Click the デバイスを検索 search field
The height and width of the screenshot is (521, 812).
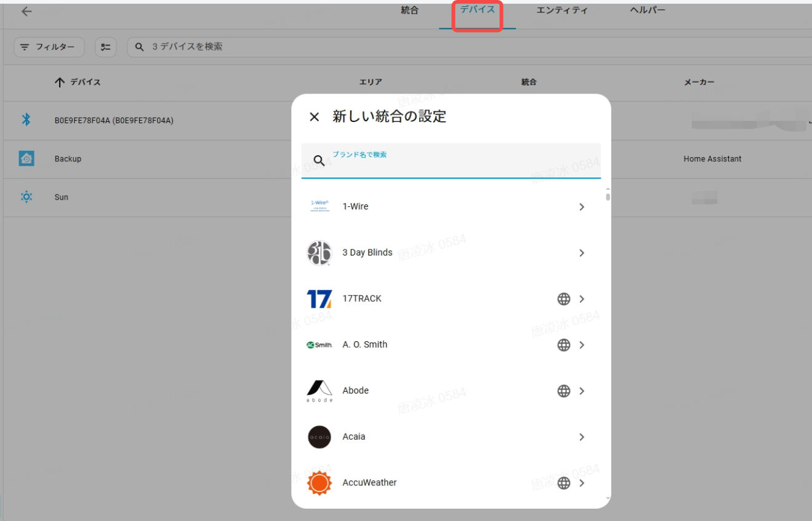point(469,47)
